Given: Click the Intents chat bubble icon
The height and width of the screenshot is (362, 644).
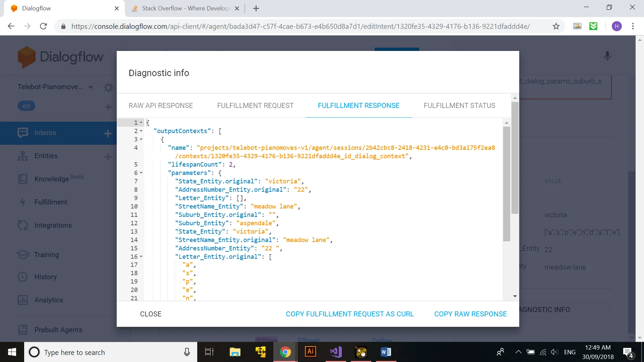Looking at the screenshot, I should tap(22, 133).
